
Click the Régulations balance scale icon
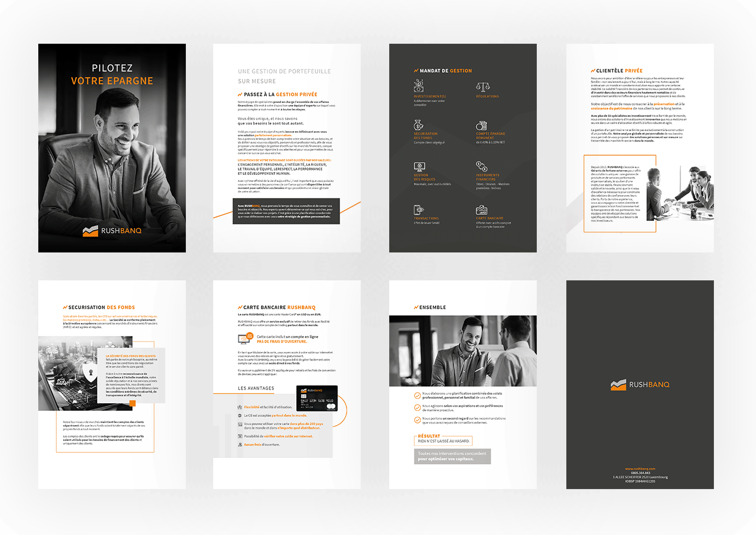tap(483, 87)
